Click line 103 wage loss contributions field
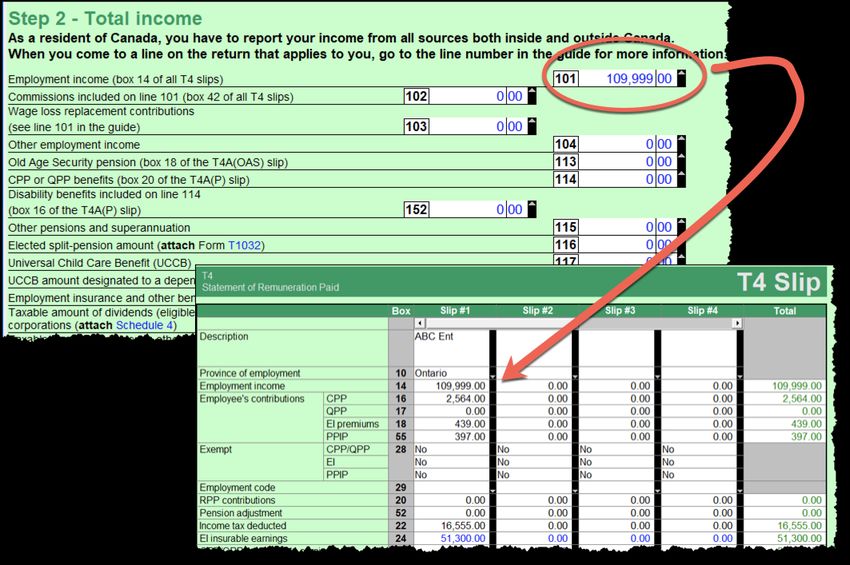Image resolution: width=850 pixels, height=565 pixels. pos(478,126)
